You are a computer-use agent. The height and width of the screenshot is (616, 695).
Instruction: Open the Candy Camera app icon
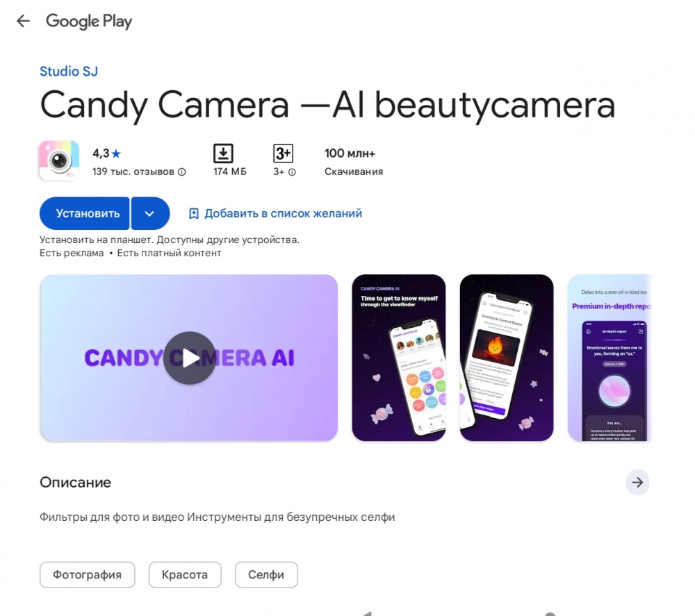tap(59, 160)
